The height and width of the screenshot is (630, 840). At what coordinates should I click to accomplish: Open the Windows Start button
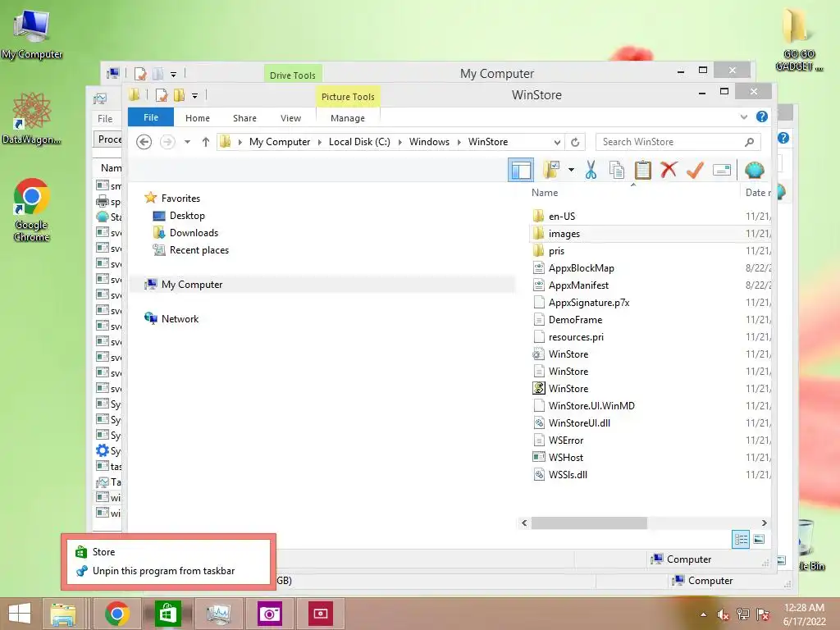pyautogui.click(x=20, y=614)
